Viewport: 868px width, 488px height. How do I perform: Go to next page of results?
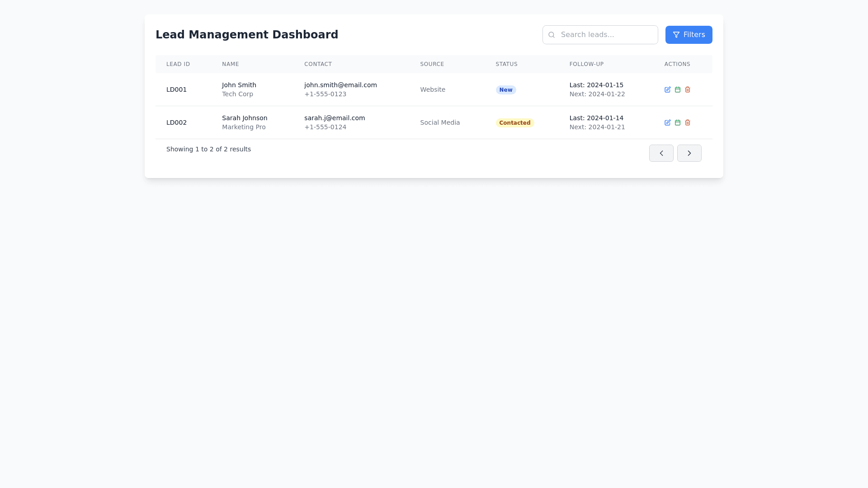[x=689, y=153]
